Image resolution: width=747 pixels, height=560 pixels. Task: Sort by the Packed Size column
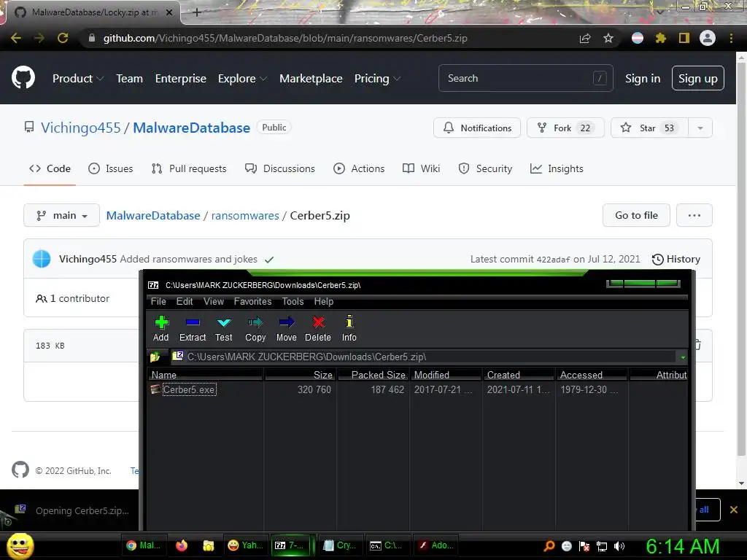coord(373,375)
